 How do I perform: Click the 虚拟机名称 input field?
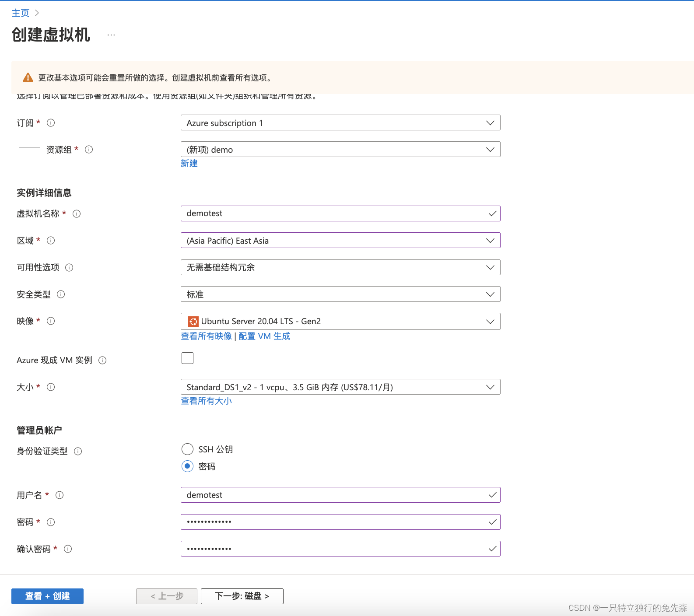(x=340, y=213)
